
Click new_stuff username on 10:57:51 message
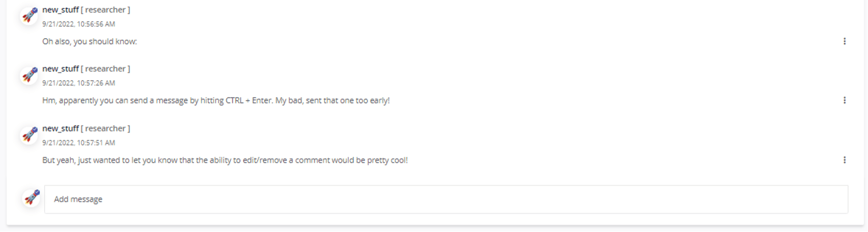(61, 128)
